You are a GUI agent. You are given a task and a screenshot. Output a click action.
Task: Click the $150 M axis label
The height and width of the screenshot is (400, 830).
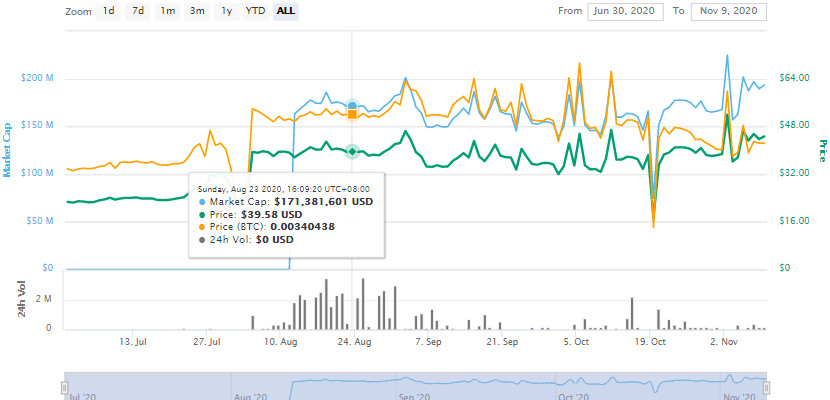(37, 125)
